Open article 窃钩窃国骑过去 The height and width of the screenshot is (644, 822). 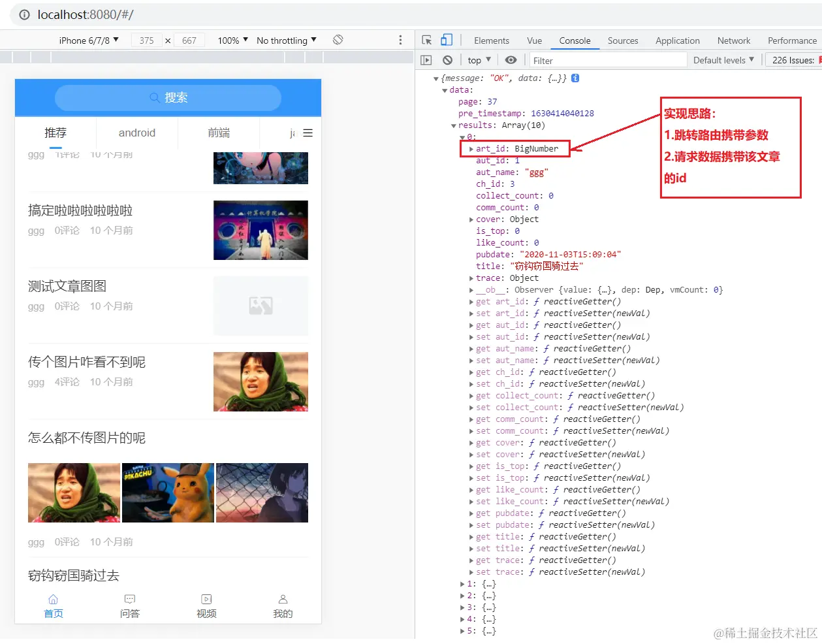click(74, 575)
